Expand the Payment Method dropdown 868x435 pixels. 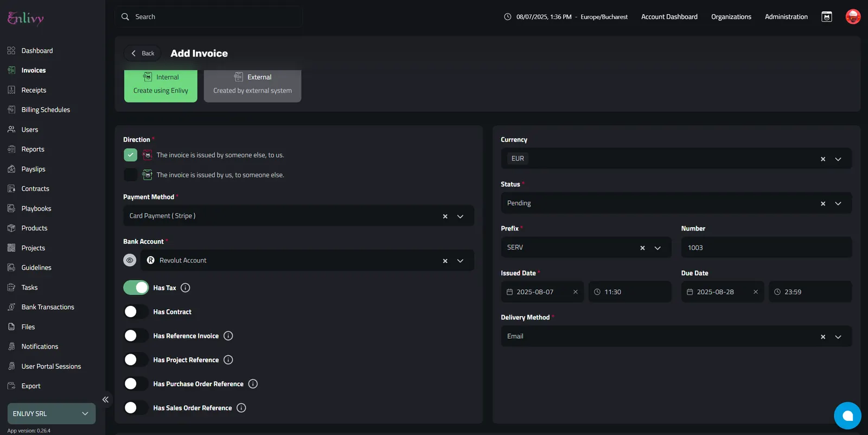[460, 216]
